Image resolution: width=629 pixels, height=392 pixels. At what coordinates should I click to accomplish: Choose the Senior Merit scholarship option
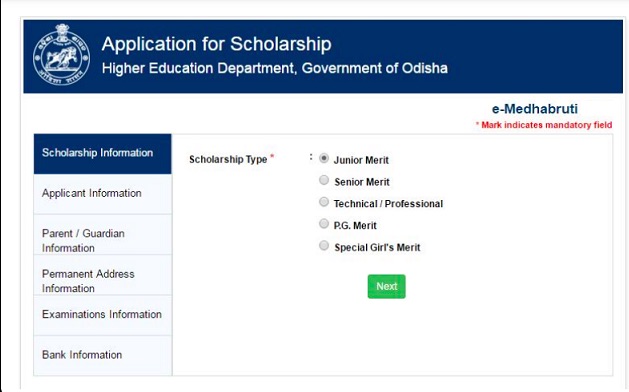(x=324, y=180)
